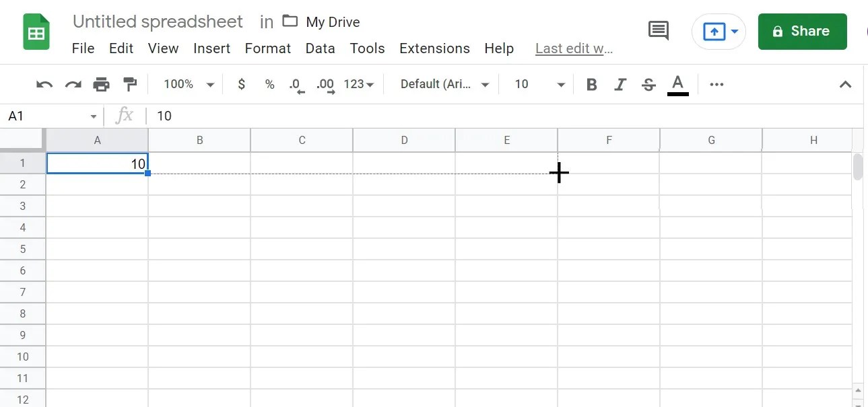The width and height of the screenshot is (868, 407).
Task: Open the zoom level dropdown
Action: pos(188,84)
